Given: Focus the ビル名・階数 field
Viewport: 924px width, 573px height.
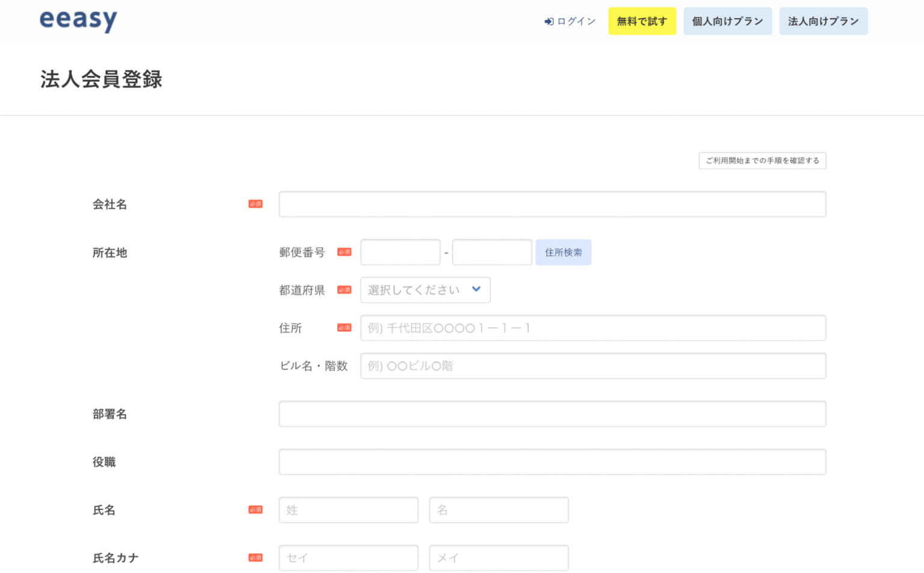Looking at the screenshot, I should 593,366.
